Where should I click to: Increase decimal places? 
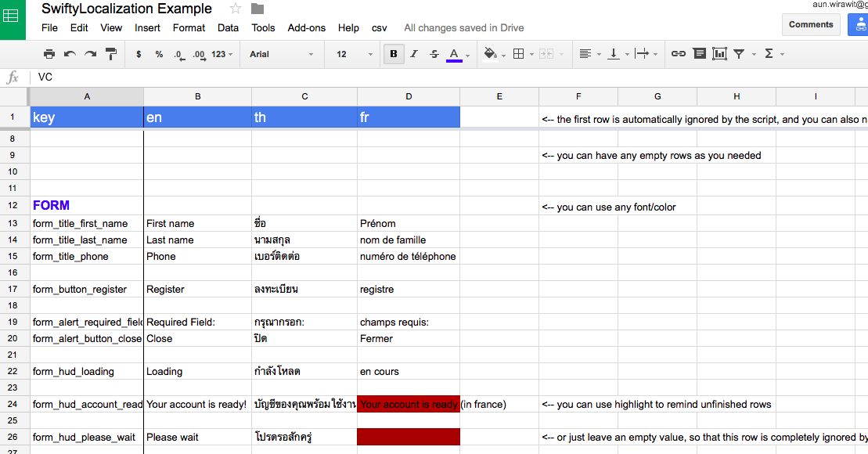coord(199,54)
